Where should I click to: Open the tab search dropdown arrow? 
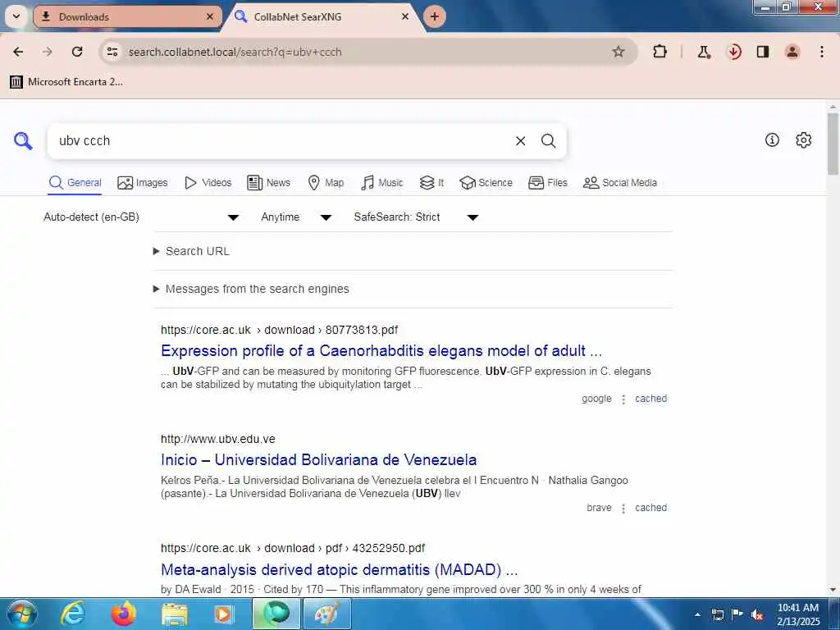pyautogui.click(x=16, y=16)
